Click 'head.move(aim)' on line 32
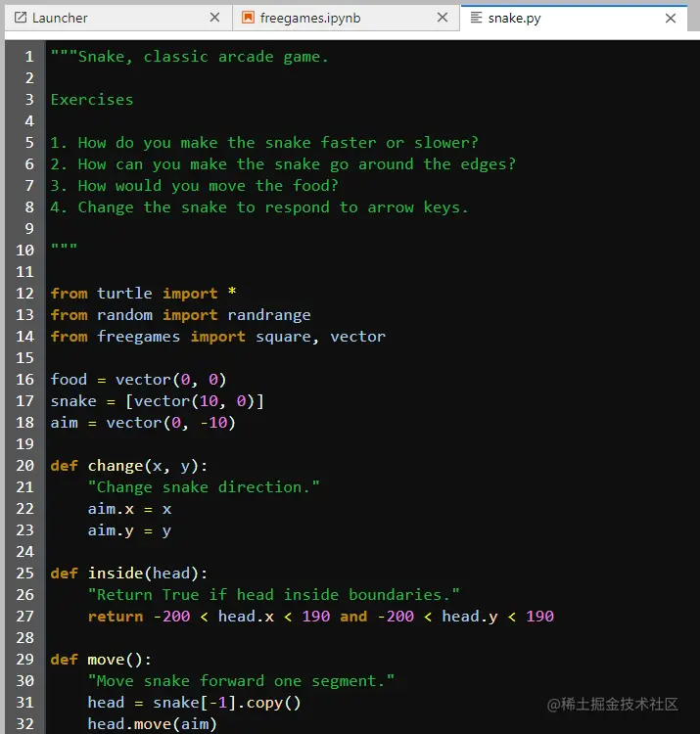The width and height of the screenshot is (700, 734). (x=152, y=724)
